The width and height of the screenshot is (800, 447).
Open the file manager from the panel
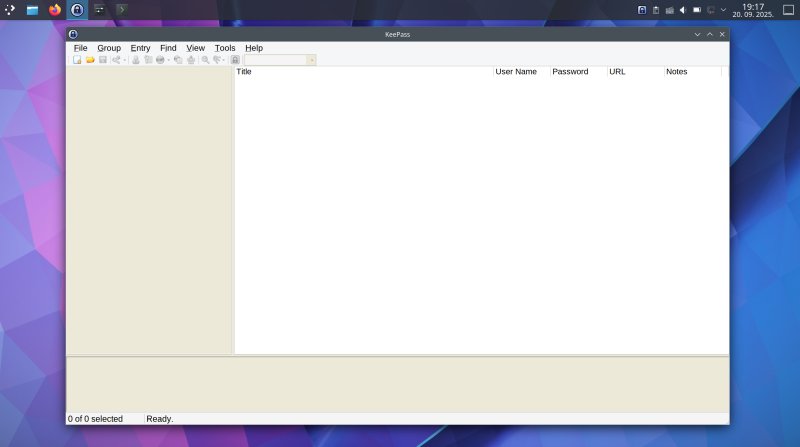click(33, 10)
